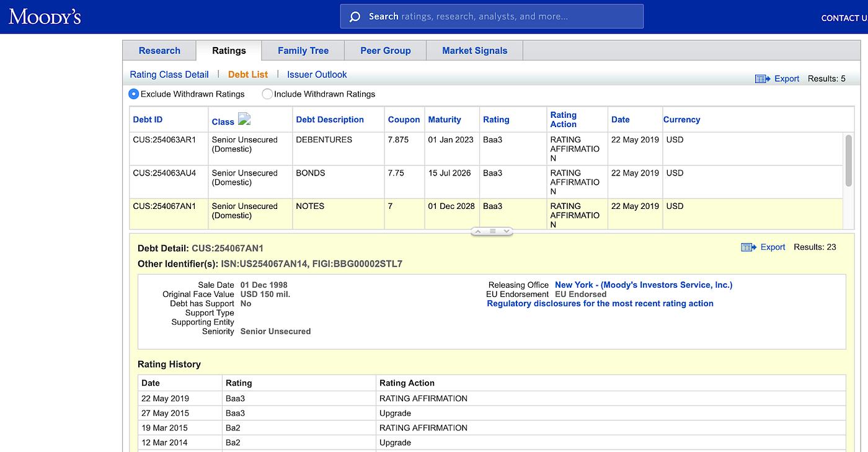Sort by the Maturity column header
Image resolution: width=868 pixels, height=452 pixels.
point(445,120)
